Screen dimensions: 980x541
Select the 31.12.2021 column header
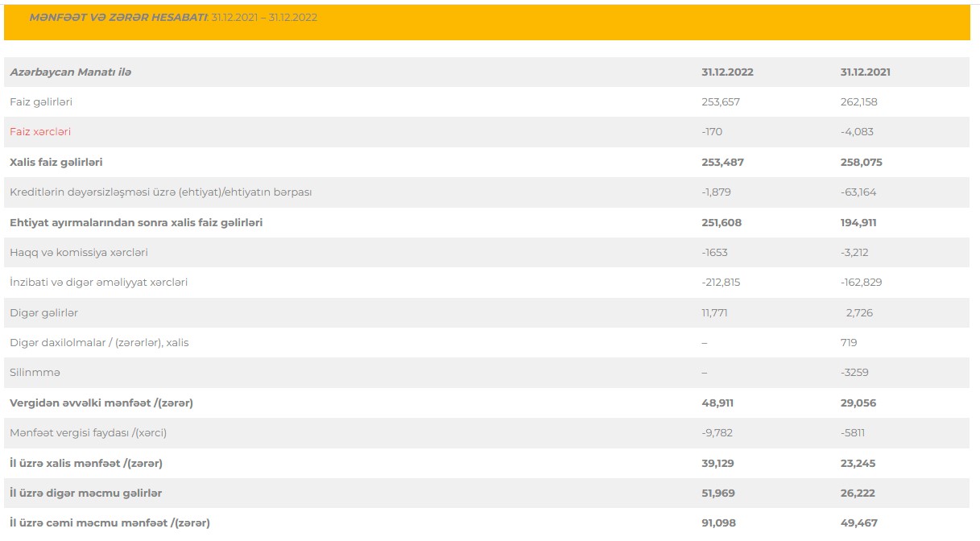tap(865, 72)
